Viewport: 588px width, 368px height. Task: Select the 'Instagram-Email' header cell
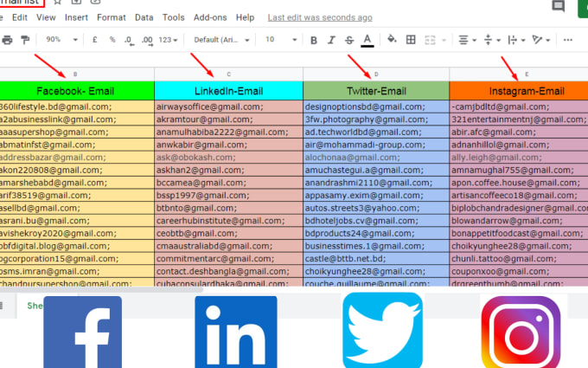(x=519, y=91)
